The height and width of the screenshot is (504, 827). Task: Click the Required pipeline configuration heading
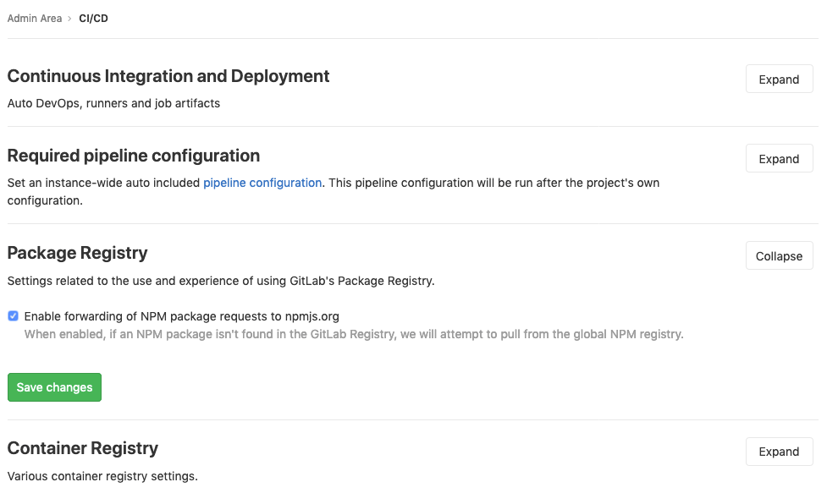(133, 156)
